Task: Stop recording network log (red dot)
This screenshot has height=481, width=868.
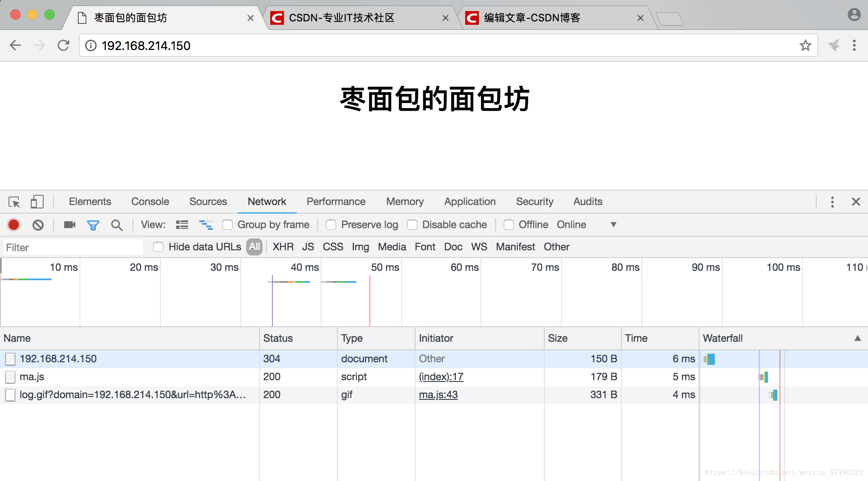Action: tap(14, 225)
